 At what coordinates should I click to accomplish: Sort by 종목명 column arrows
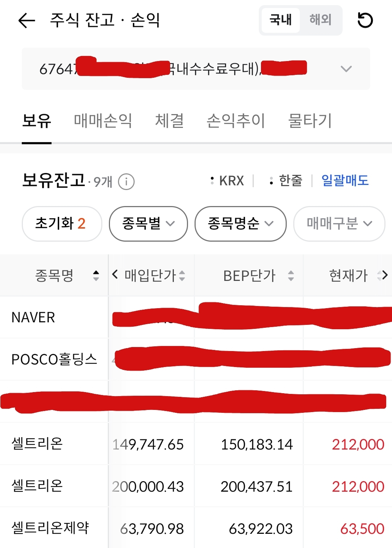point(96,275)
